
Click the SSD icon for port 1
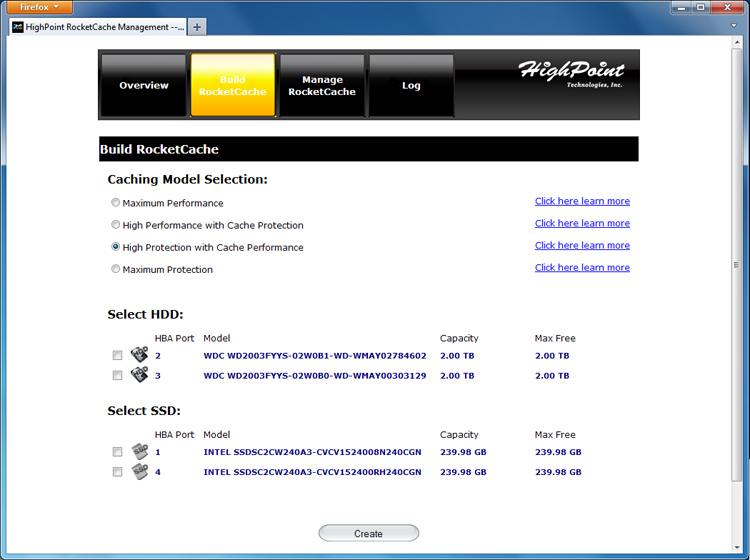pyautogui.click(x=139, y=451)
